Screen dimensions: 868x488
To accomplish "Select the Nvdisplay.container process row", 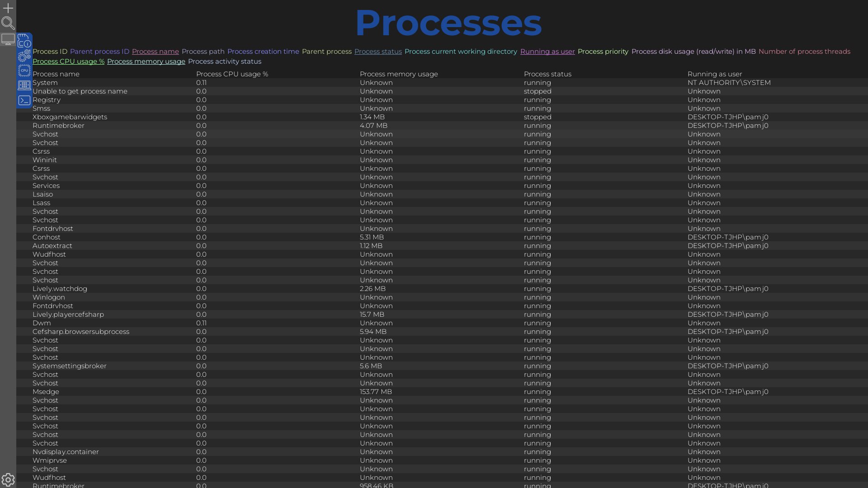I will coord(442,452).
